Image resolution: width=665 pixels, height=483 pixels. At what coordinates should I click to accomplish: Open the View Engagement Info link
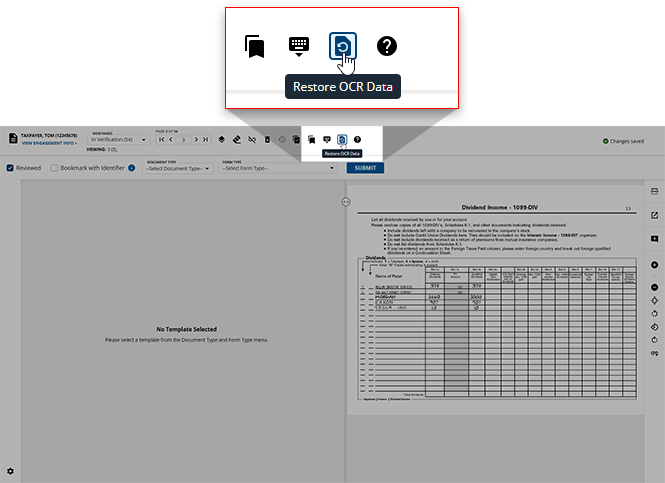click(49, 143)
